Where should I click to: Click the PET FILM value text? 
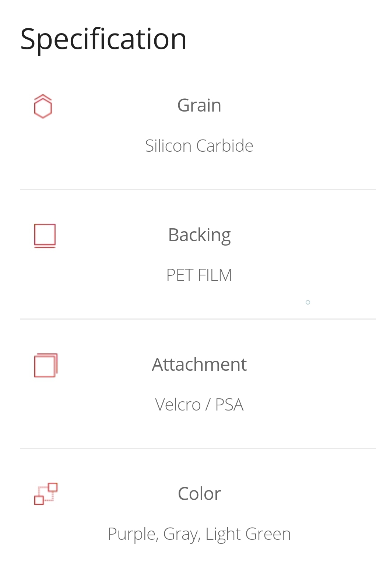click(x=199, y=275)
